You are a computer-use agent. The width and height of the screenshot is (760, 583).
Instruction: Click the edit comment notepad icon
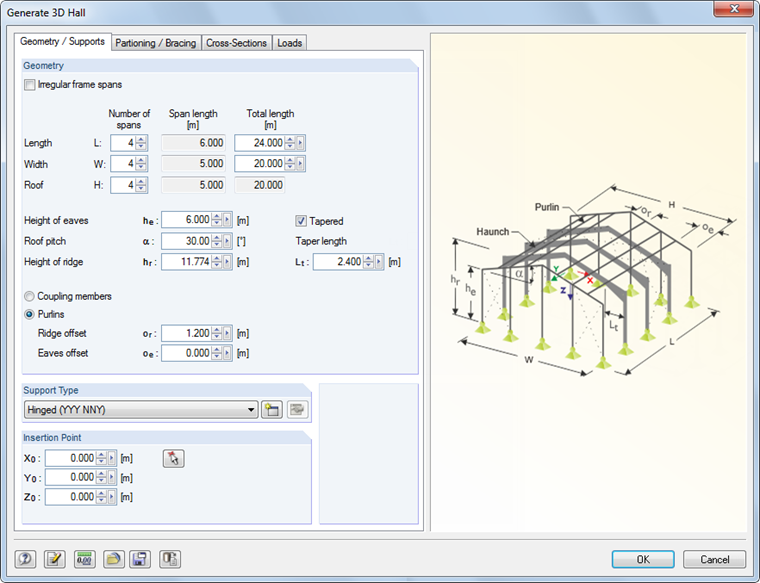[54, 559]
